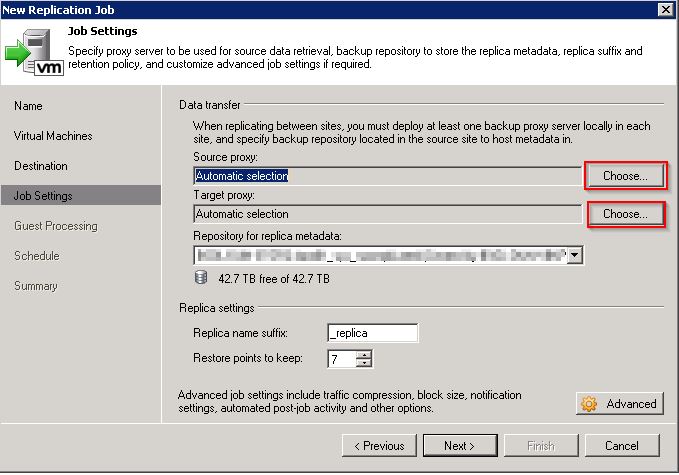Open the Virtual Machines step
This screenshot has height=475, width=679.
click(x=53, y=136)
